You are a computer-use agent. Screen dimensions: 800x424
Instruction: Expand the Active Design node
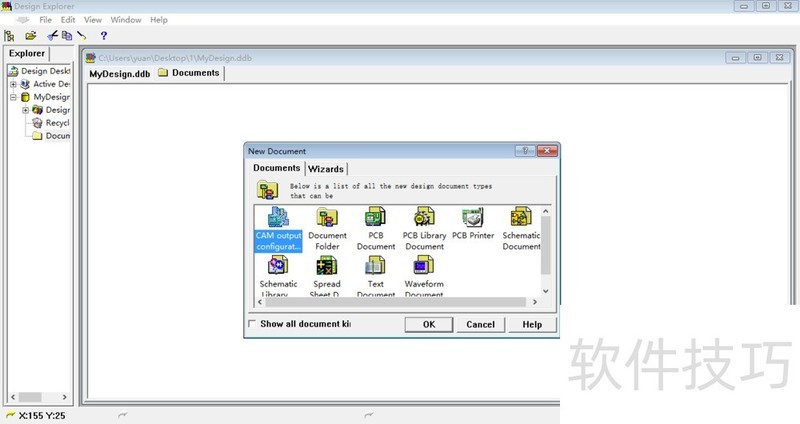[14, 84]
